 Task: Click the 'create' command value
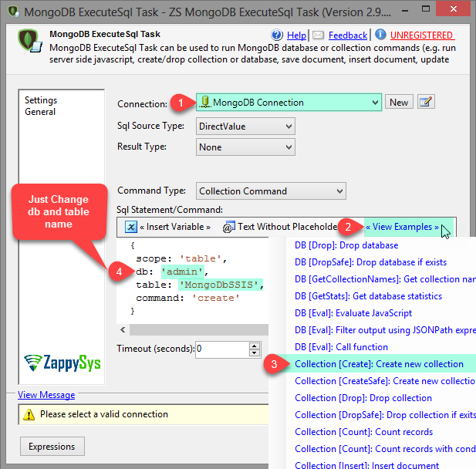point(216,298)
